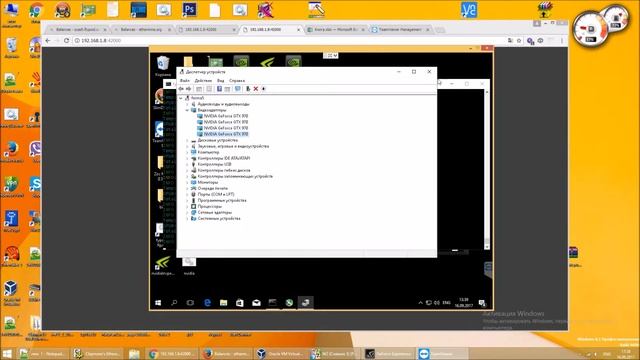Open Store from the remote taskbar
The height and width of the screenshot is (360, 640).
[x=240, y=302]
